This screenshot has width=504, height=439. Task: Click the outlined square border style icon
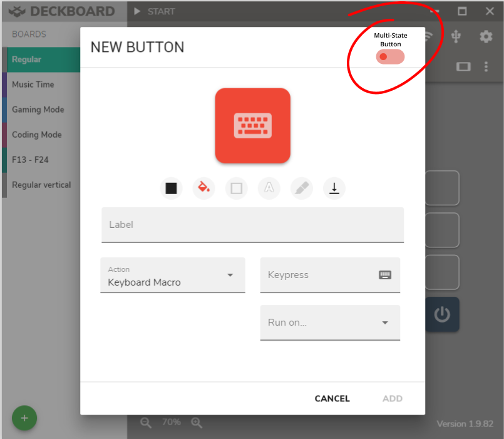(x=236, y=189)
